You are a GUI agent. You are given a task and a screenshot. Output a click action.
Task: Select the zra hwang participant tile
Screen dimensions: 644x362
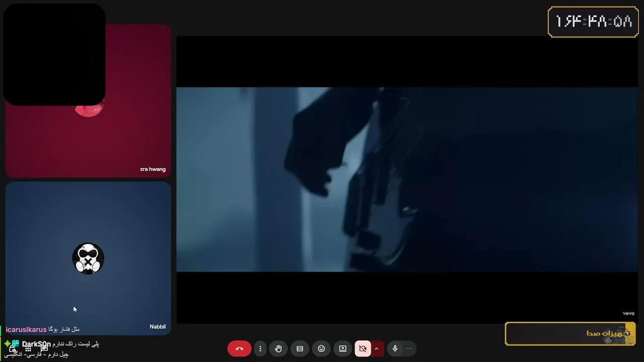click(88, 101)
